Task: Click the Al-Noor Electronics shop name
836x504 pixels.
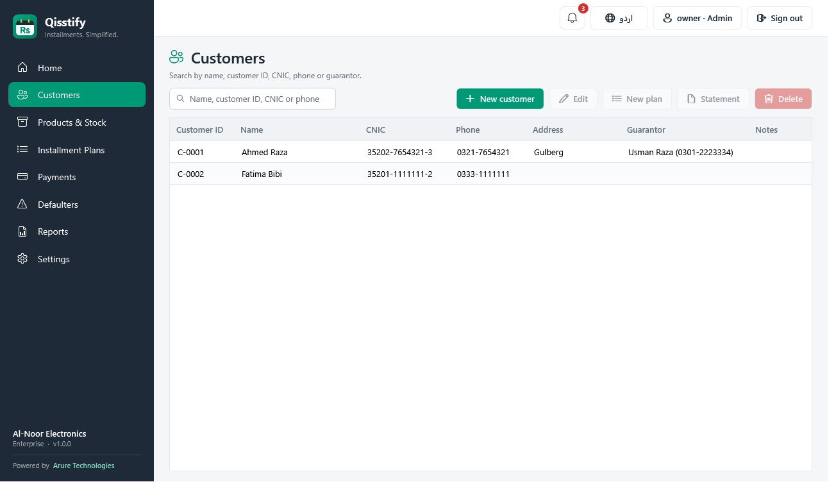Action: click(x=49, y=433)
